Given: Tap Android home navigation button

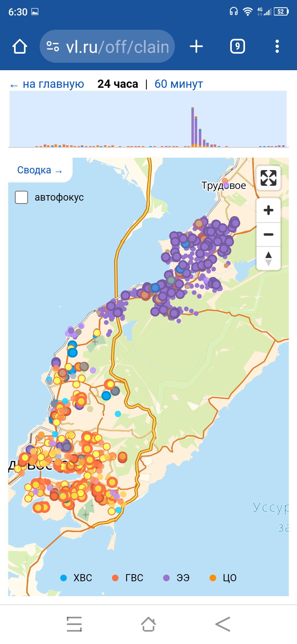Looking at the screenshot, I should coord(148,624).
